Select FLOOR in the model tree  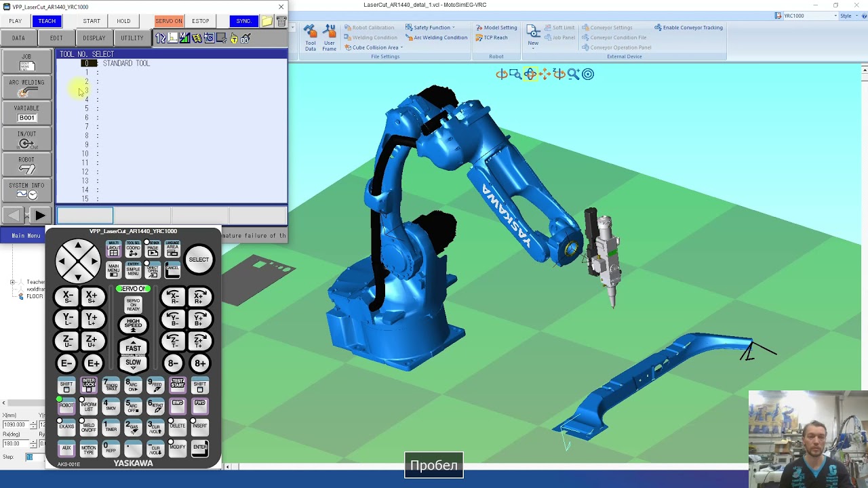tap(35, 297)
